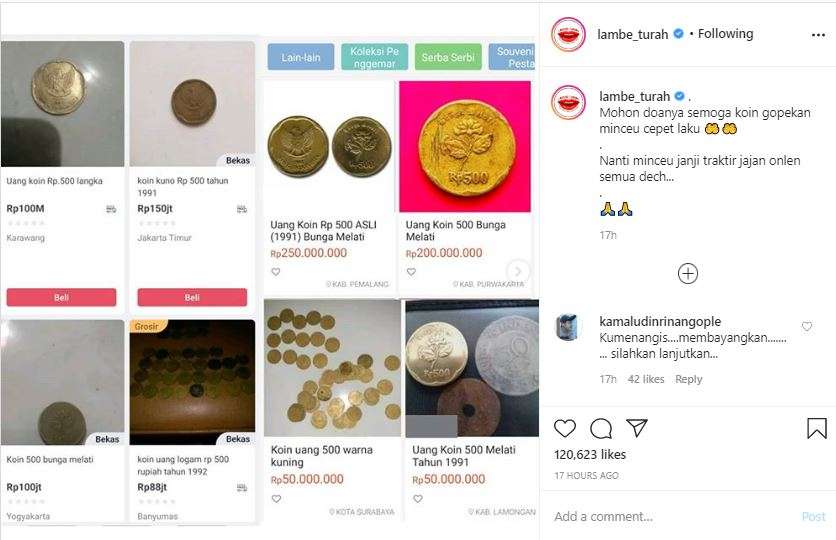Focus the Add a comment field

click(x=672, y=516)
